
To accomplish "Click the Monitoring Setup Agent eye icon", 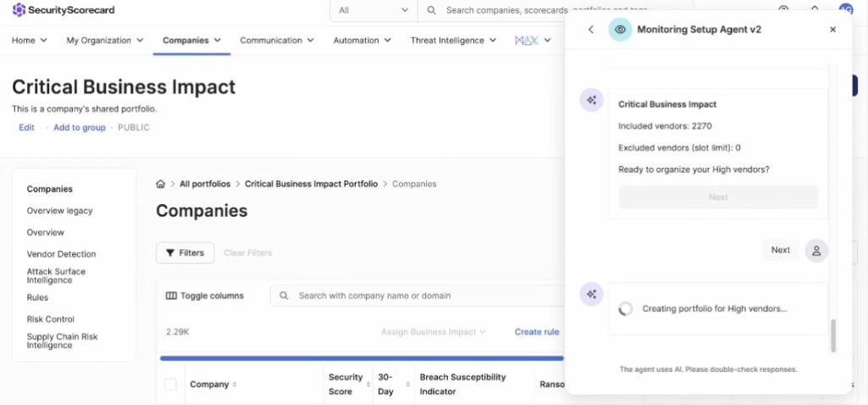I will (620, 30).
